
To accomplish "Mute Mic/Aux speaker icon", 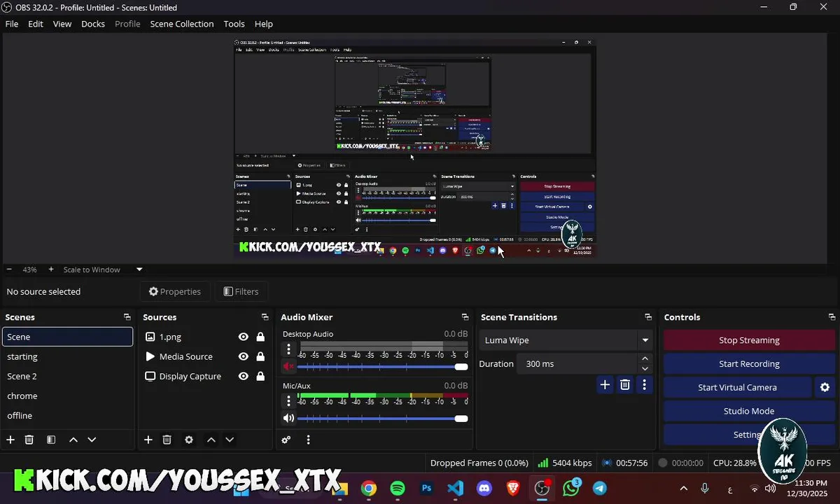I will point(288,418).
